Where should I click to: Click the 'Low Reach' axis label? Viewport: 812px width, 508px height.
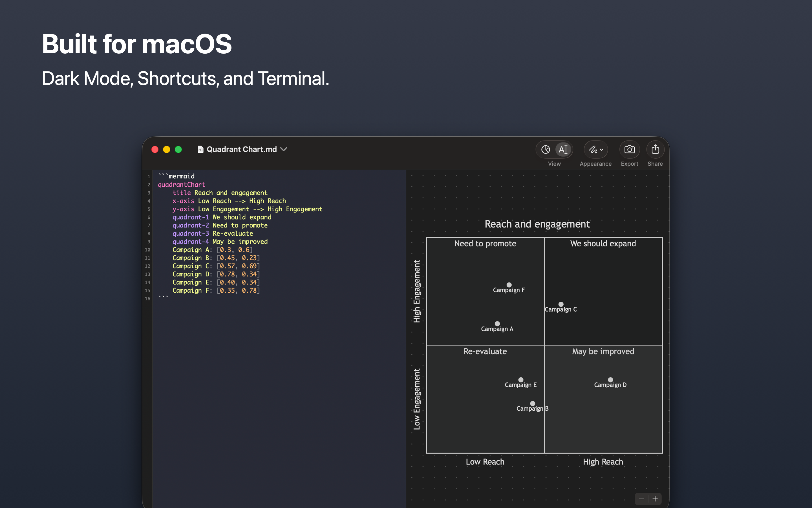tap(485, 462)
